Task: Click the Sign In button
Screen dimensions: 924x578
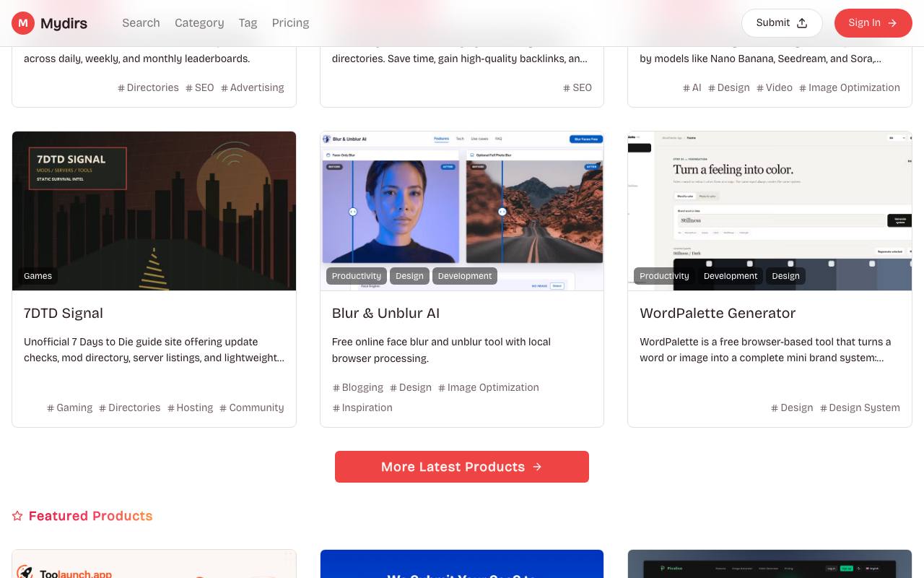Action: pyautogui.click(x=873, y=23)
